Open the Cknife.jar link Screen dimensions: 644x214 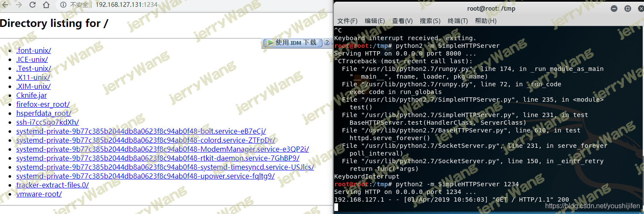point(32,95)
